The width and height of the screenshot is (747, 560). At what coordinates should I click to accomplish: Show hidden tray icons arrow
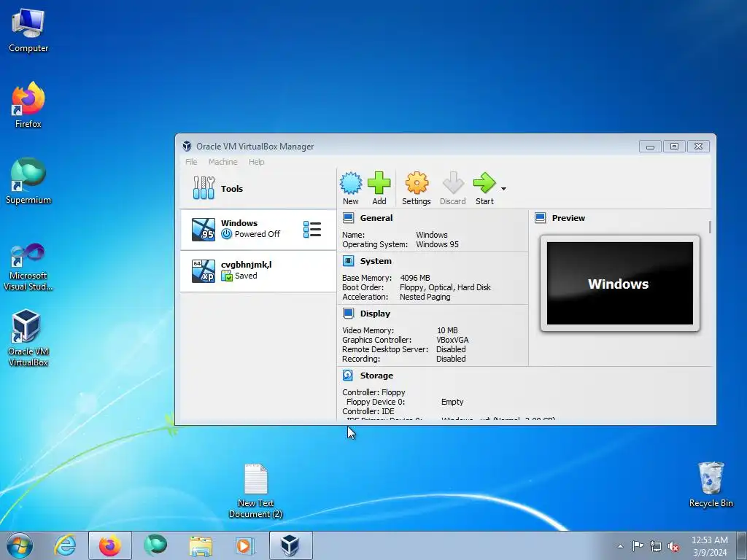click(x=620, y=546)
